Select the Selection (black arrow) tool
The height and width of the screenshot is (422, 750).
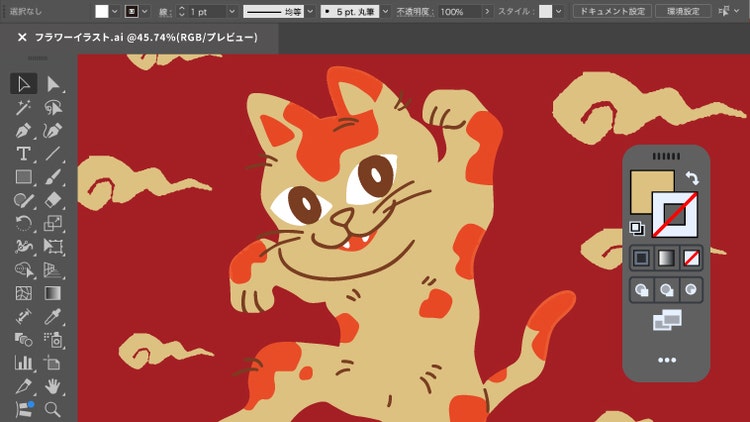point(23,84)
